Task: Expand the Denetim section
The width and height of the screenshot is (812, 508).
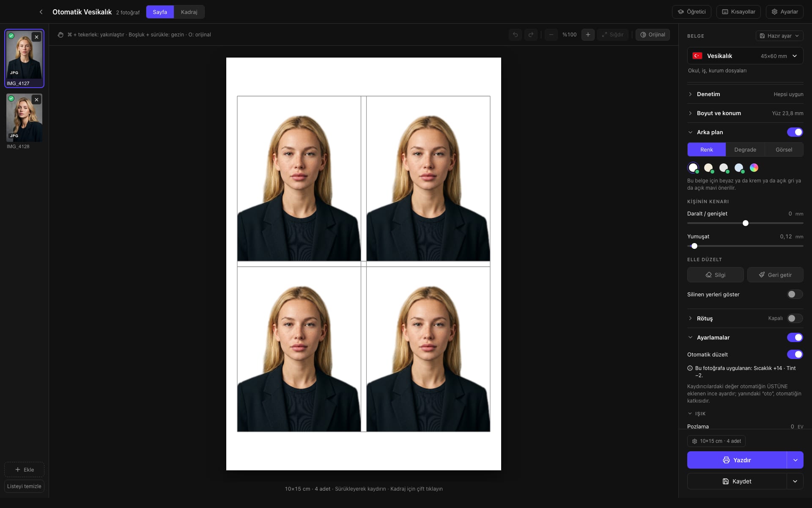Action: (x=745, y=94)
